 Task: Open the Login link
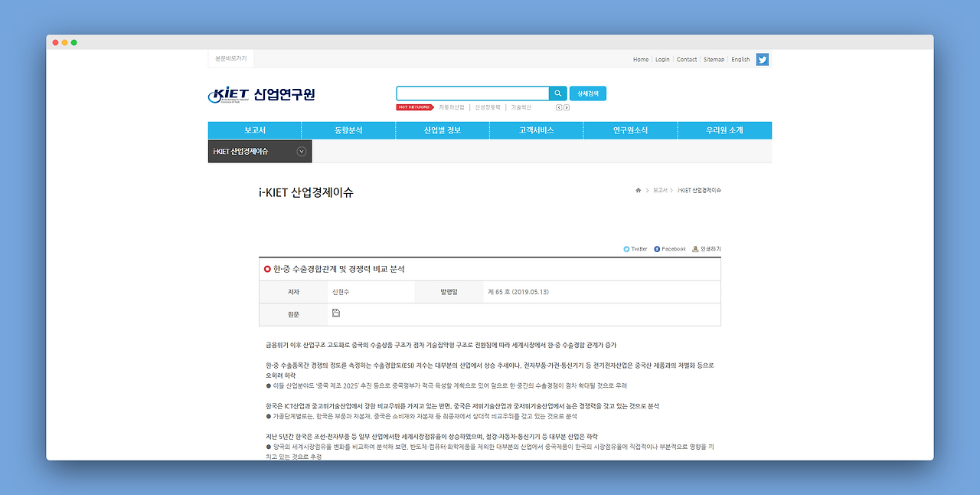click(662, 59)
